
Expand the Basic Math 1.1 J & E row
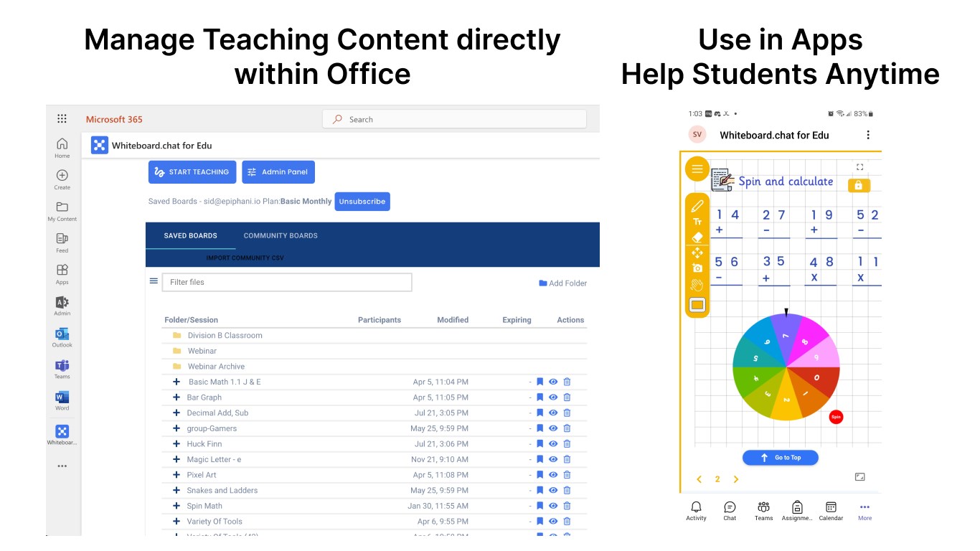pyautogui.click(x=176, y=382)
